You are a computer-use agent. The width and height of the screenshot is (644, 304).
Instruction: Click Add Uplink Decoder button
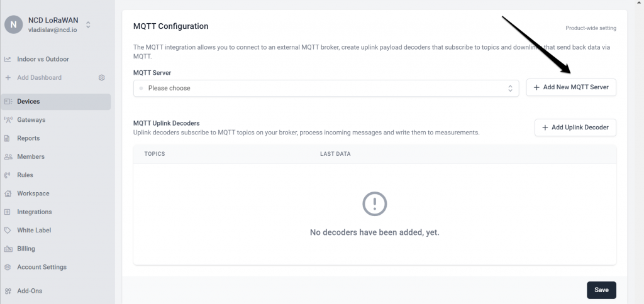tap(575, 128)
